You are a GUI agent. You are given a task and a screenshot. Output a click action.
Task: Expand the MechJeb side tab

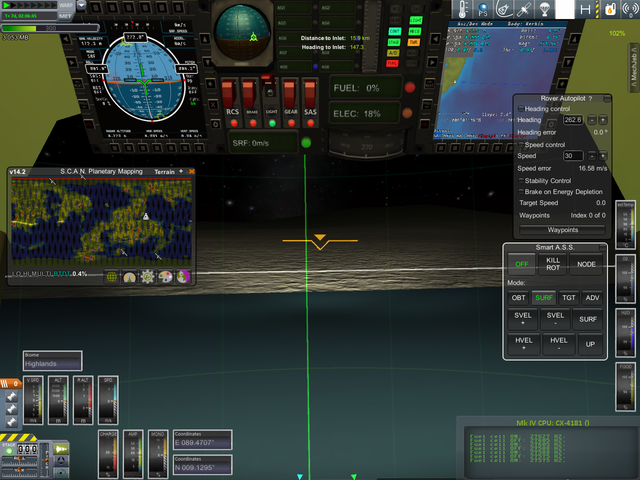tap(634, 67)
